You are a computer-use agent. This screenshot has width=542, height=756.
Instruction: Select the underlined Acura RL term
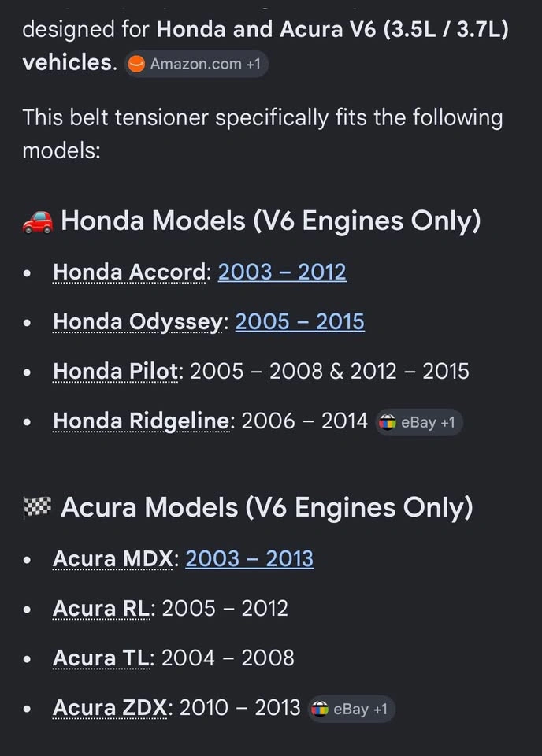[102, 609]
